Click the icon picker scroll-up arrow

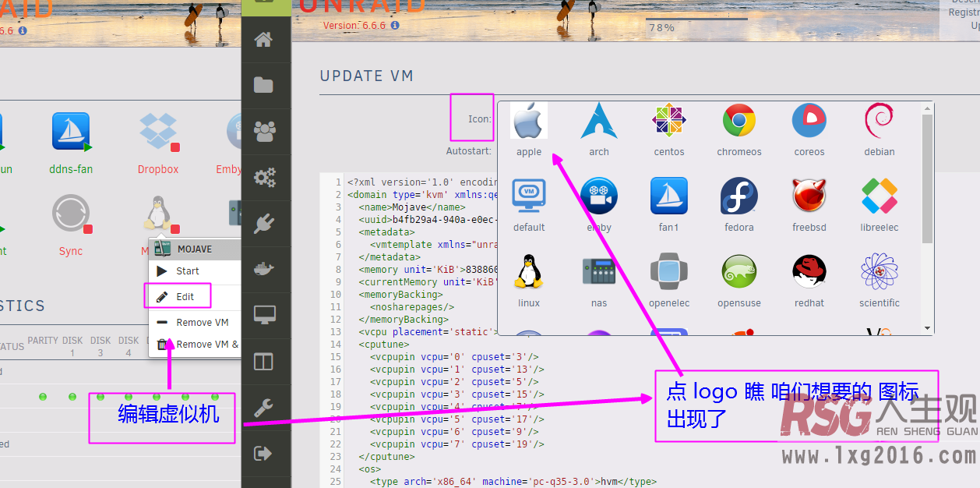(927, 108)
